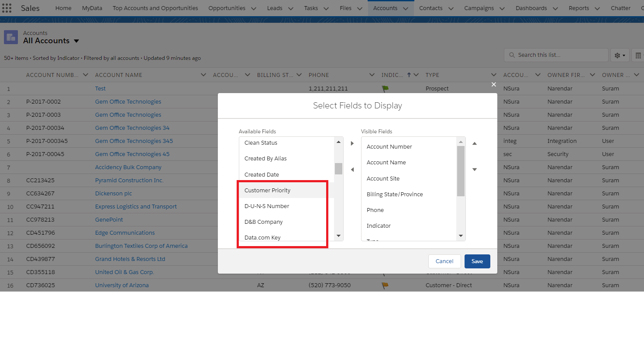Select Account Site in Visible Fields

click(x=409, y=178)
